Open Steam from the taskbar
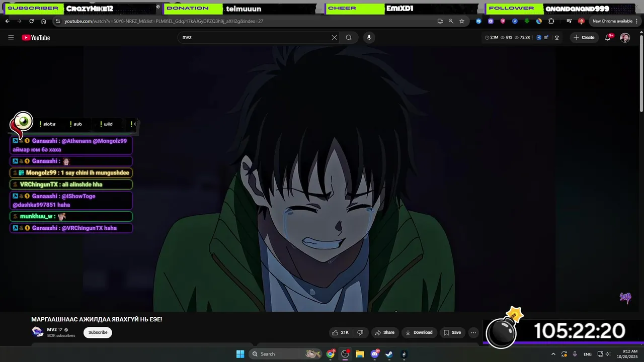The image size is (644, 362). coord(389,354)
